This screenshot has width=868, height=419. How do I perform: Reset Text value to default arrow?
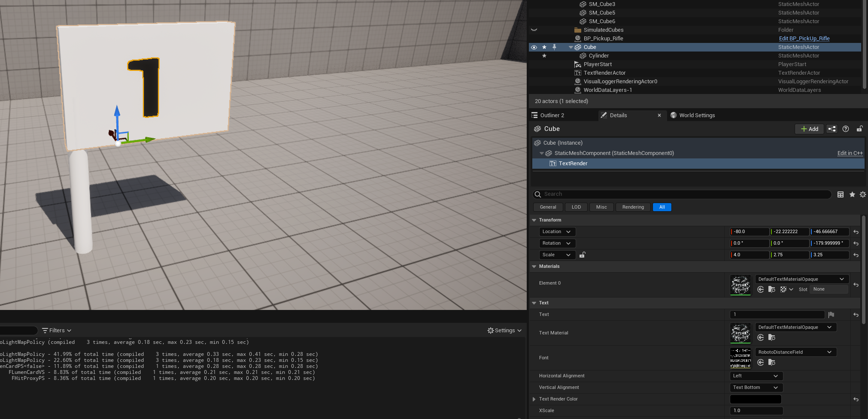[856, 315]
